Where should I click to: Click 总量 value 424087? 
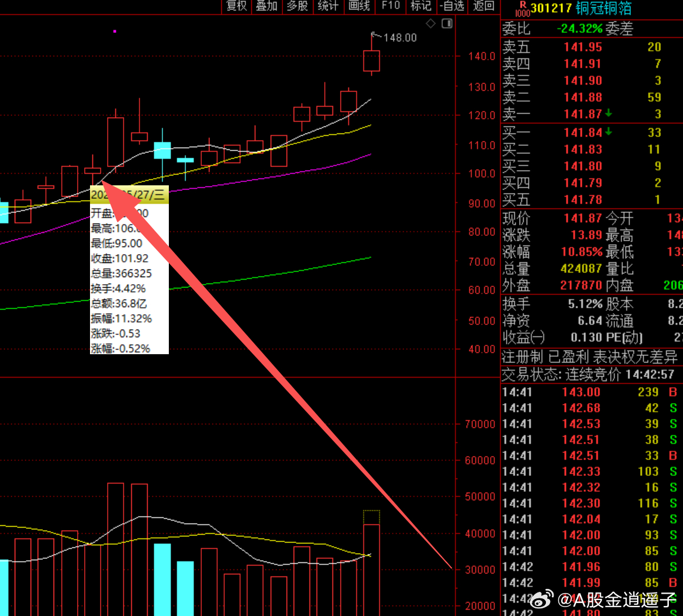coord(581,269)
